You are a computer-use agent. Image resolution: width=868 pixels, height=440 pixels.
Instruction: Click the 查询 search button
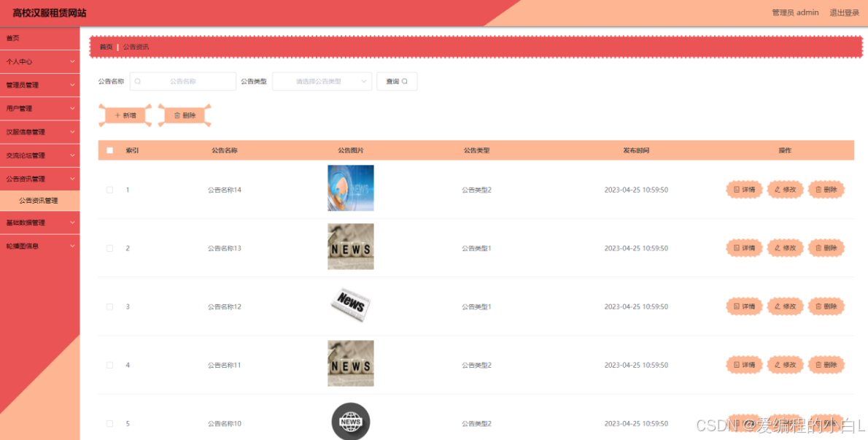pos(397,81)
